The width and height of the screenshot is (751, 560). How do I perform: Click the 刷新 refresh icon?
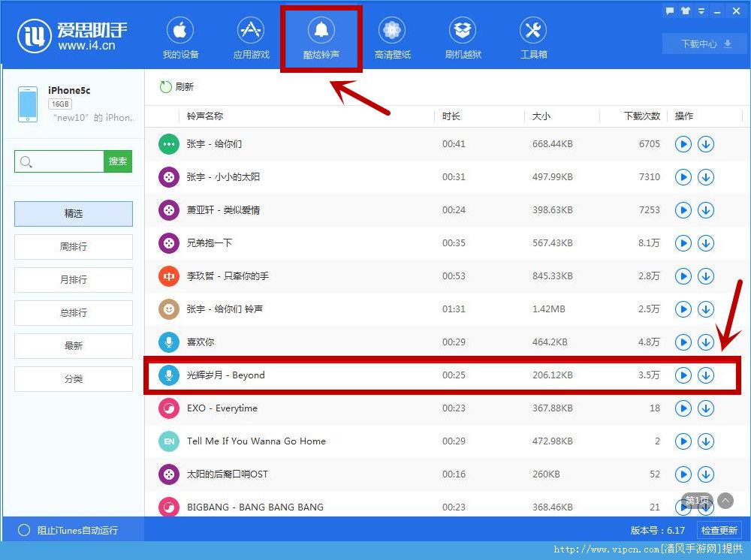[x=166, y=86]
